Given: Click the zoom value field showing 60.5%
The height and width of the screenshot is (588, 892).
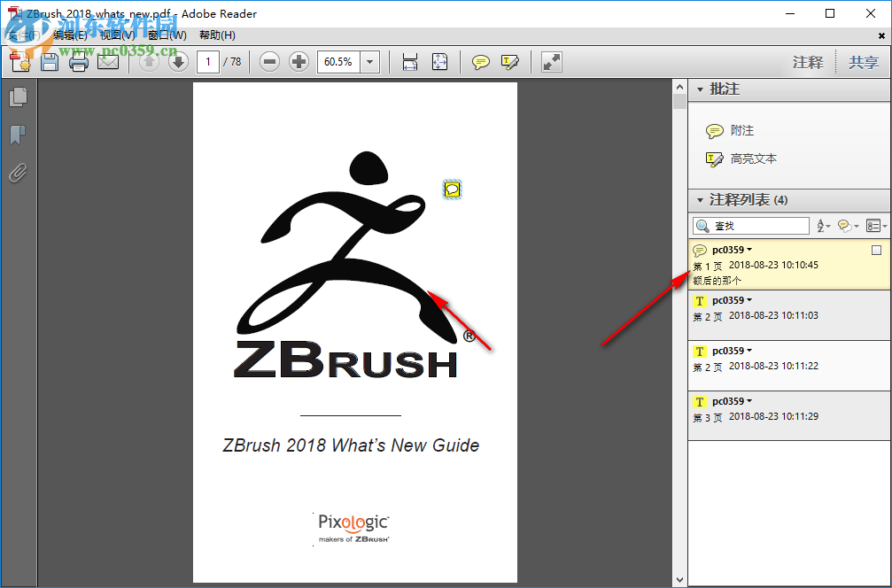Looking at the screenshot, I should pyautogui.click(x=339, y=61).
